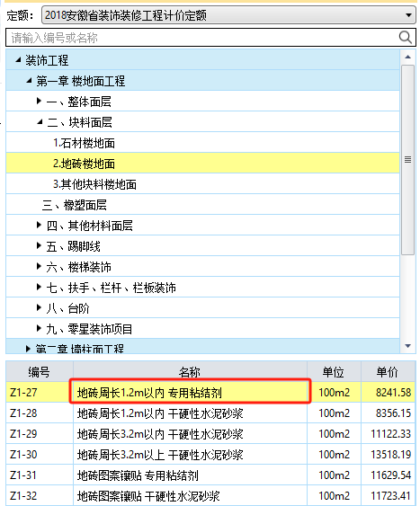
Task: Click the price 11723.41 cell
Action: [388, 496]
